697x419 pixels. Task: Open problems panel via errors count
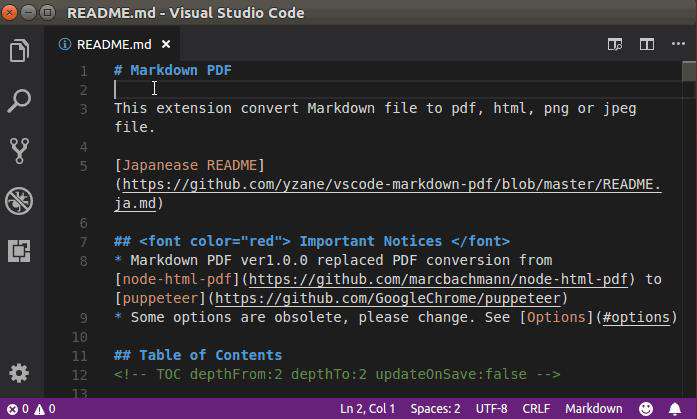(x=18, y=409)
